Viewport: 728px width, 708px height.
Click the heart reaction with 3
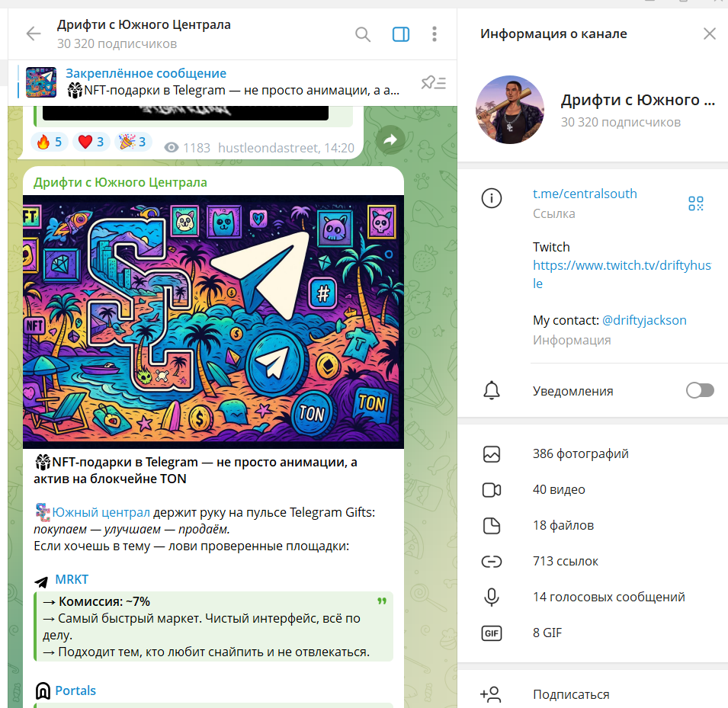click(91, 142)
